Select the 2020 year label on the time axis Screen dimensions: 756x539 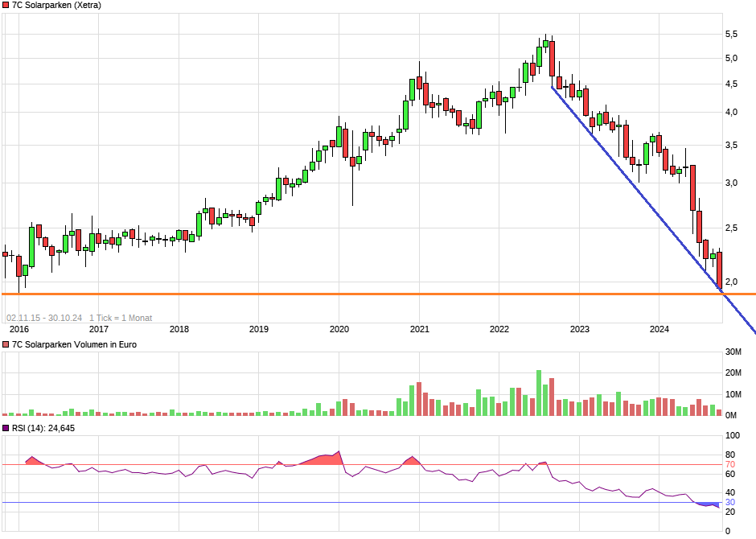pos(339,329)
